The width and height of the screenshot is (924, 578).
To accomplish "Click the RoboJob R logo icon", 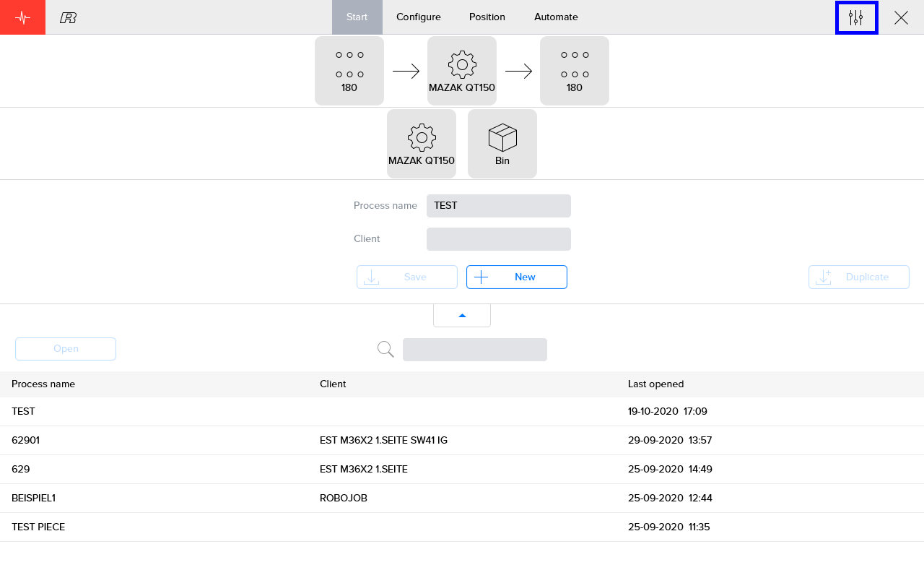I will [x=69, y=17].
